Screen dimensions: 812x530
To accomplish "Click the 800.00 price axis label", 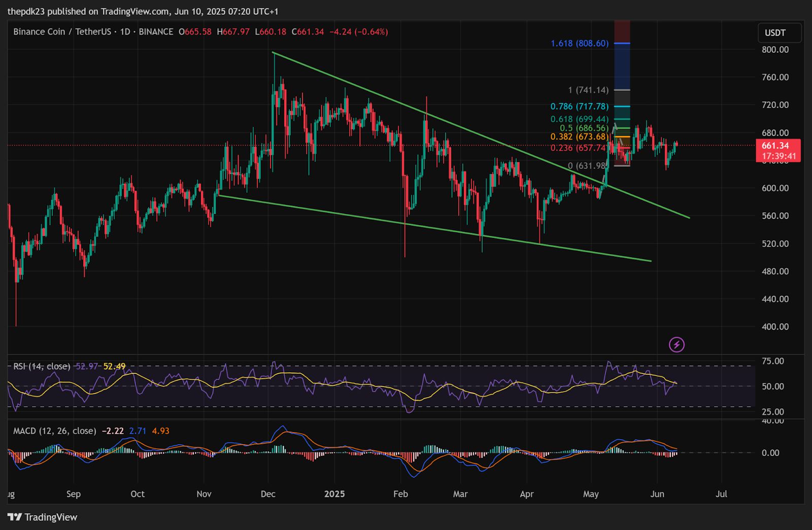I will click(775, 50).
